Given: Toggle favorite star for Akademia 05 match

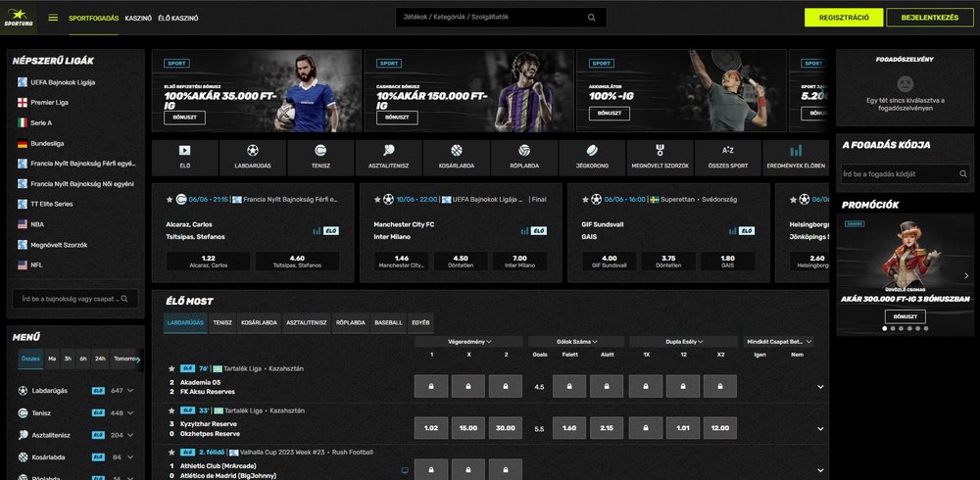Looking at the screenshot, I should click(x=171, y=369).
